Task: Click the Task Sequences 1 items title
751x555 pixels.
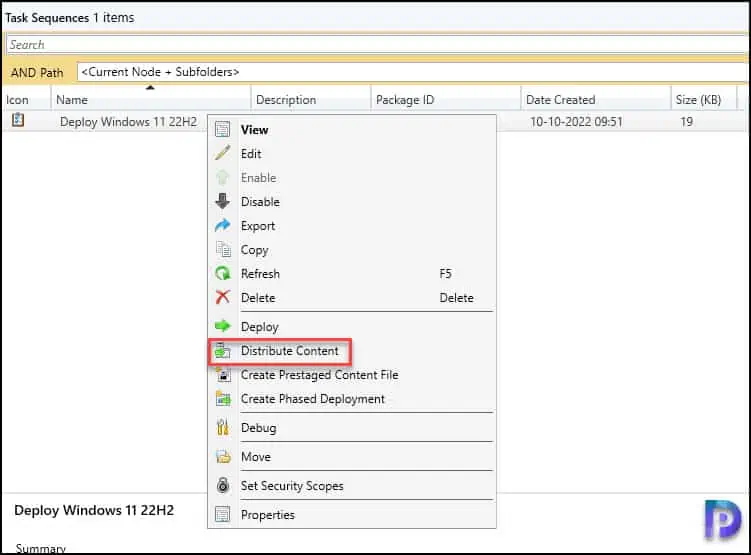Action: click(70, 18)
